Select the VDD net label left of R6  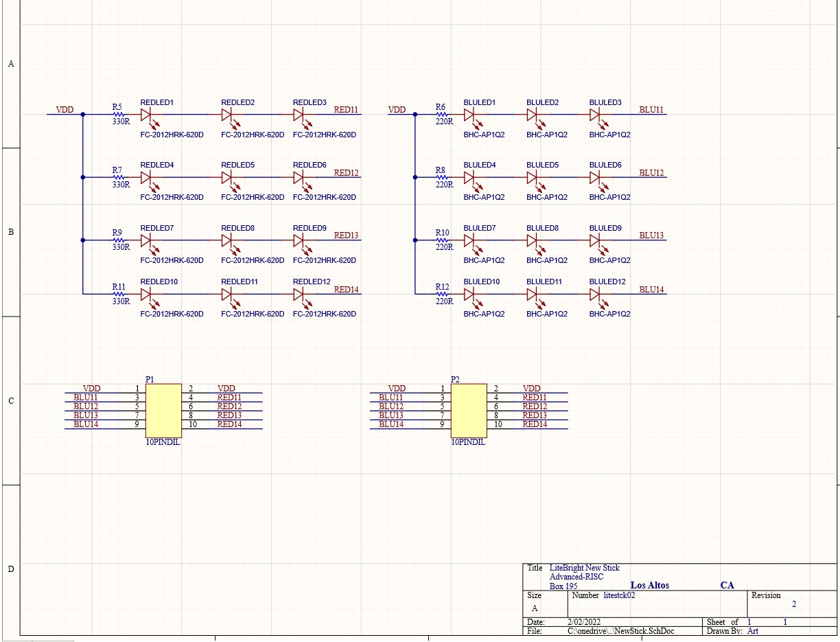(x=397, y=110)
